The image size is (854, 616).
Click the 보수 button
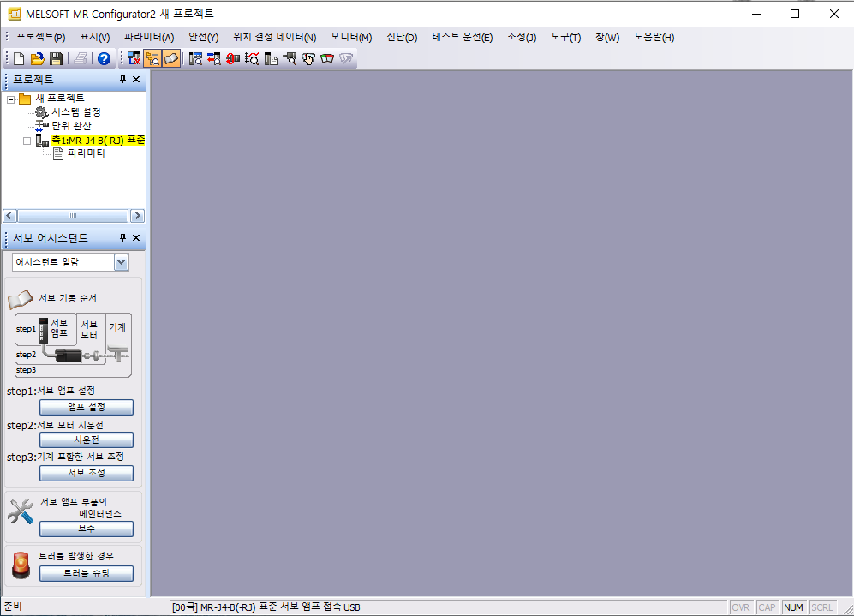click(x=86, y=529)
